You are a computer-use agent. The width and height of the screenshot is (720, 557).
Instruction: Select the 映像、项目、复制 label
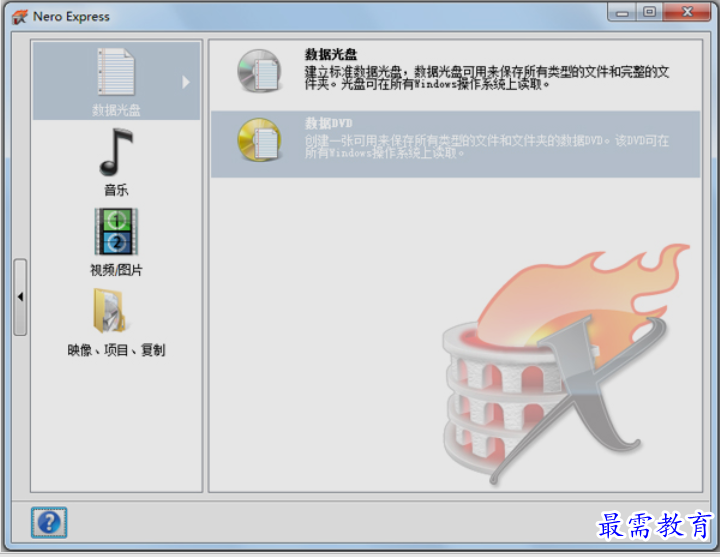click(116, 350)
